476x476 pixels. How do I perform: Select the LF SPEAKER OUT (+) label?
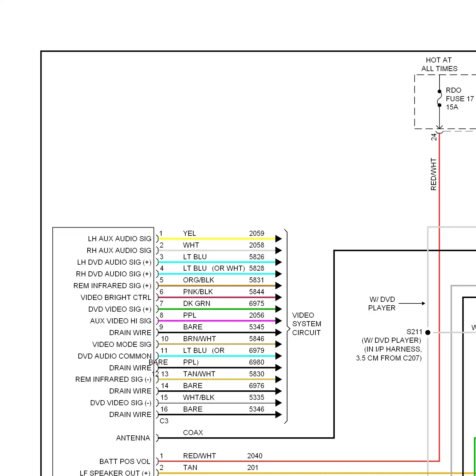[115, 473]
